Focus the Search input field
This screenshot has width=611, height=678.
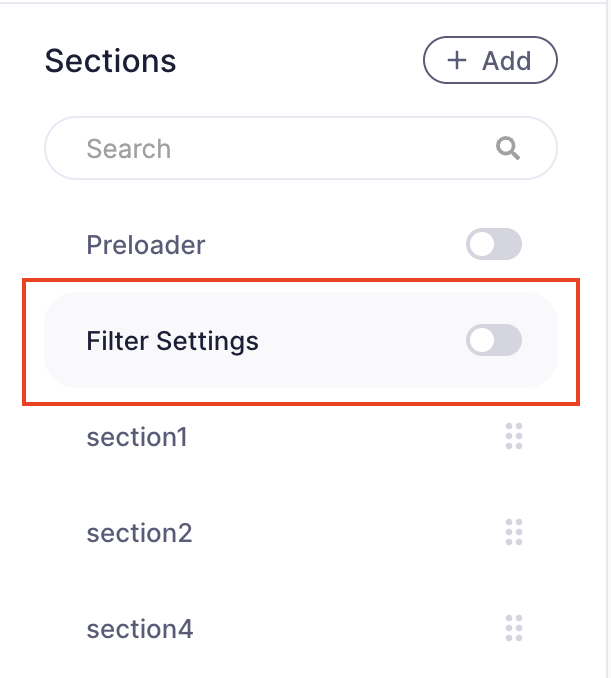[x=280, y=149]
